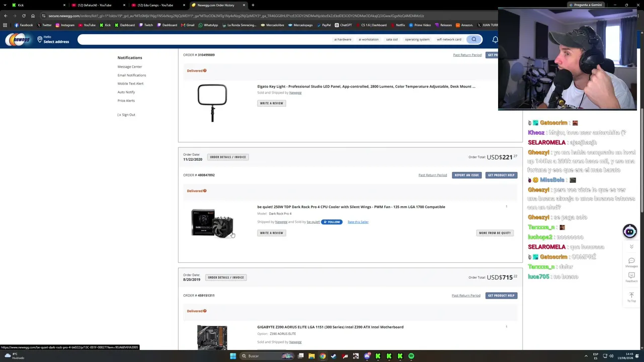Viewport: 644px width, 362px height.
Task: Open a new browser tab
Action: tap(253, 5)
